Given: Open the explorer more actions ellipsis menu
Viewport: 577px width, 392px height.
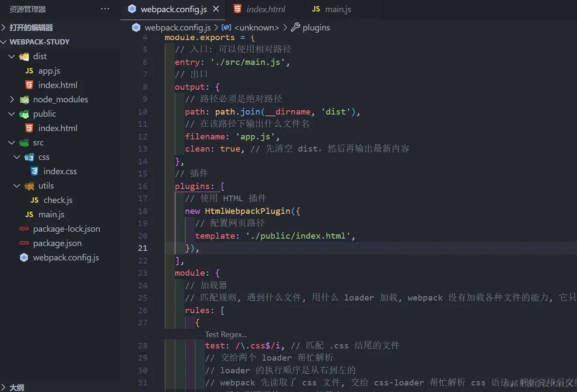Looking at the screenshot, I should click(105, 9).
